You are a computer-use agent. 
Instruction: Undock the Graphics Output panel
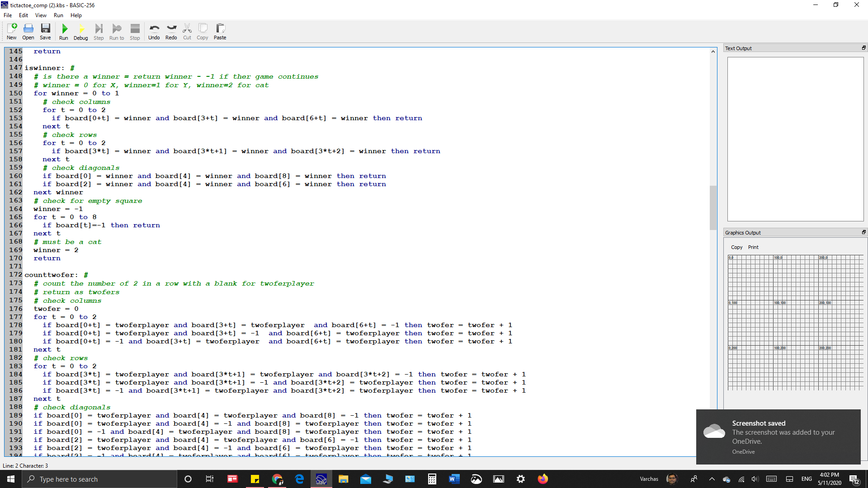(863, 232)
